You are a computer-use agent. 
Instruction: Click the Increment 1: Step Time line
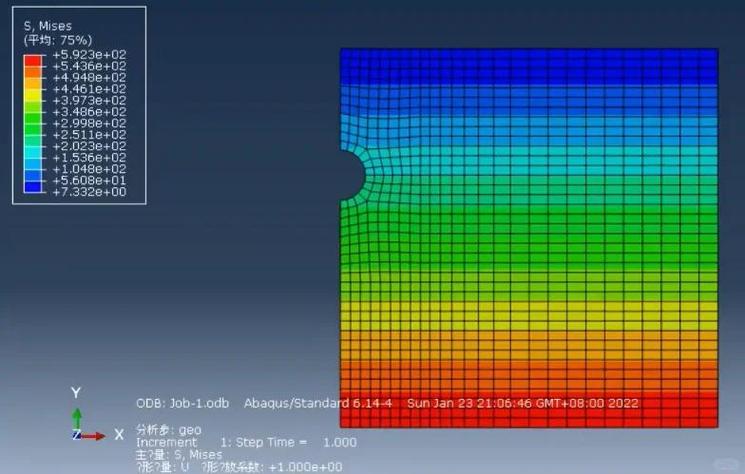click(246, 443)
